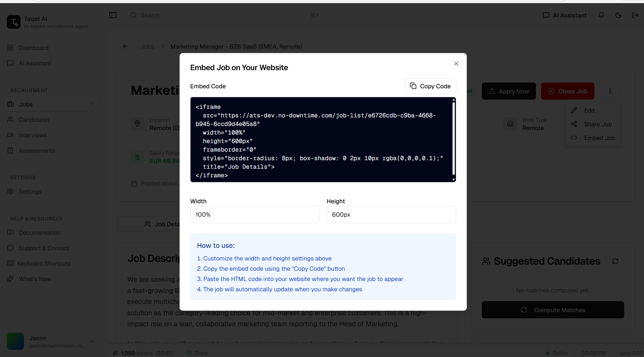This screenshot has width=644, height=357.
Task: Open the Interviews section
Action: (33, 135)
